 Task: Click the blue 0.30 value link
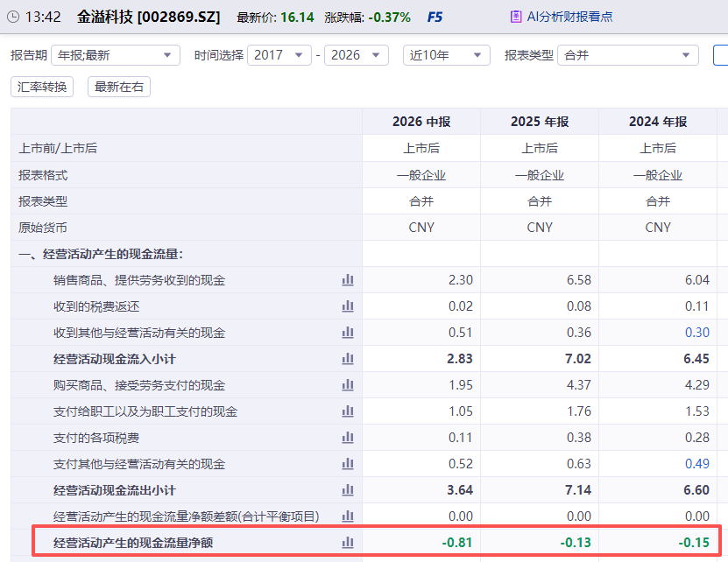pos(697,333)
